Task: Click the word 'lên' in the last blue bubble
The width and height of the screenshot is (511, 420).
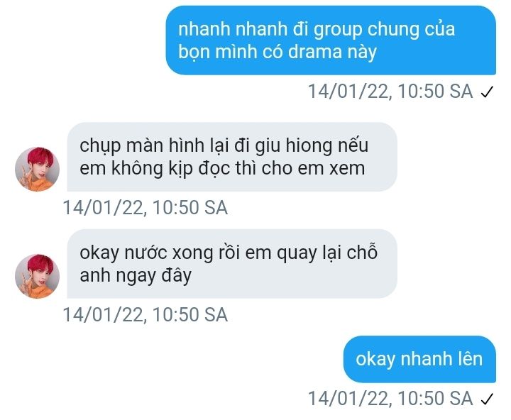Action: (468, 359)
